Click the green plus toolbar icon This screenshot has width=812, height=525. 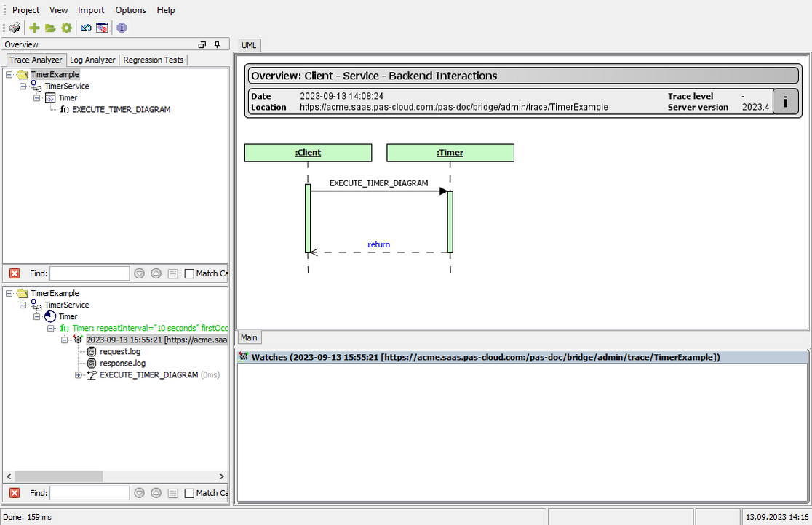tap(33, 28)
